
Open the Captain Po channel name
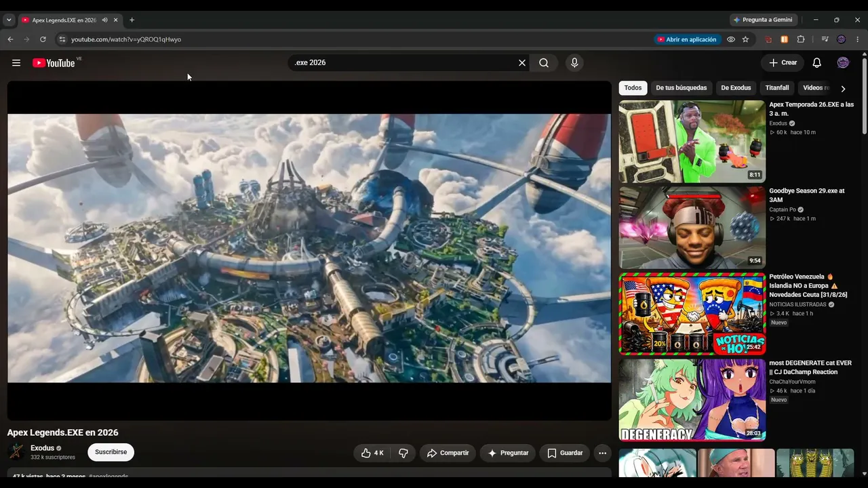click(x=783, y=210)
